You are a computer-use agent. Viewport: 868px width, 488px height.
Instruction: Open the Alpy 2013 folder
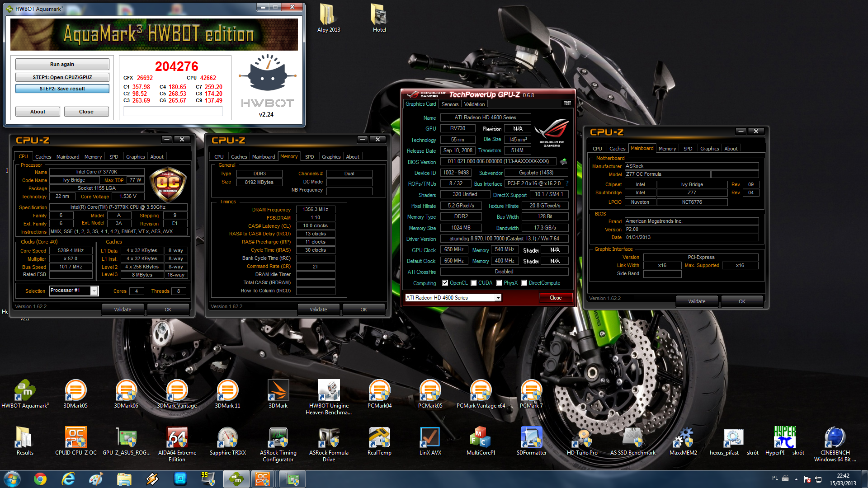[329, 18]
